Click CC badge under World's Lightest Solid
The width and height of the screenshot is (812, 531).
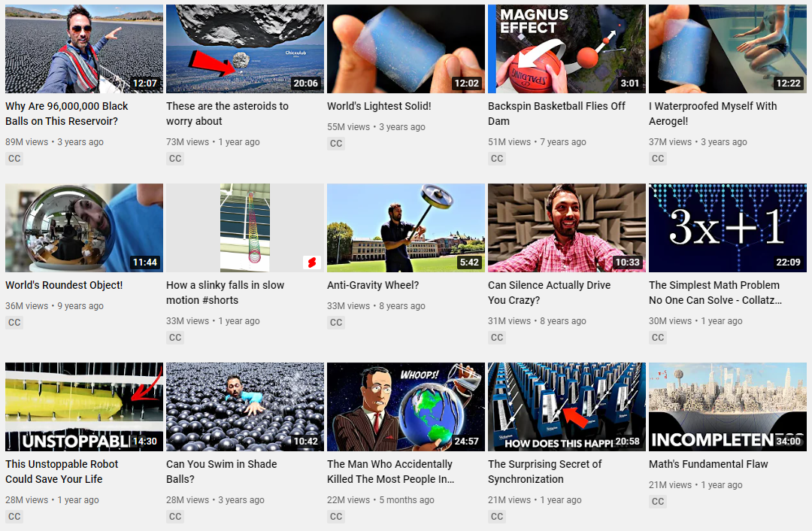[x=336, y=144]
